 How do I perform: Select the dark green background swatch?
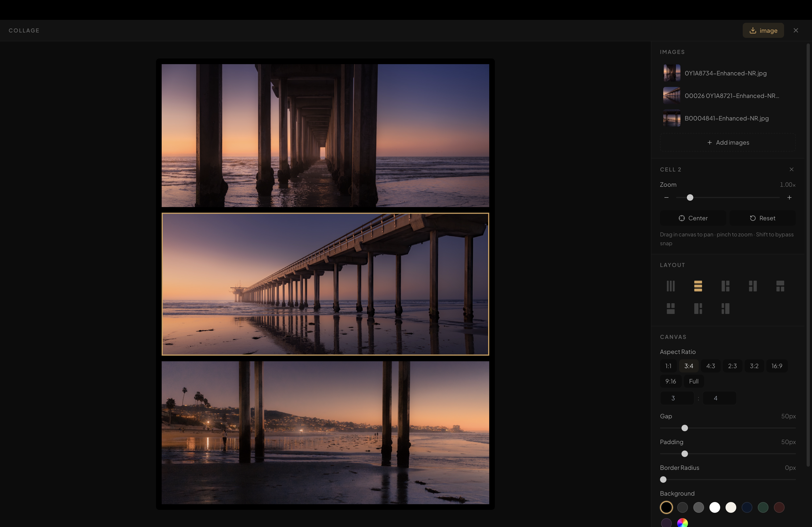click(763, 507)
